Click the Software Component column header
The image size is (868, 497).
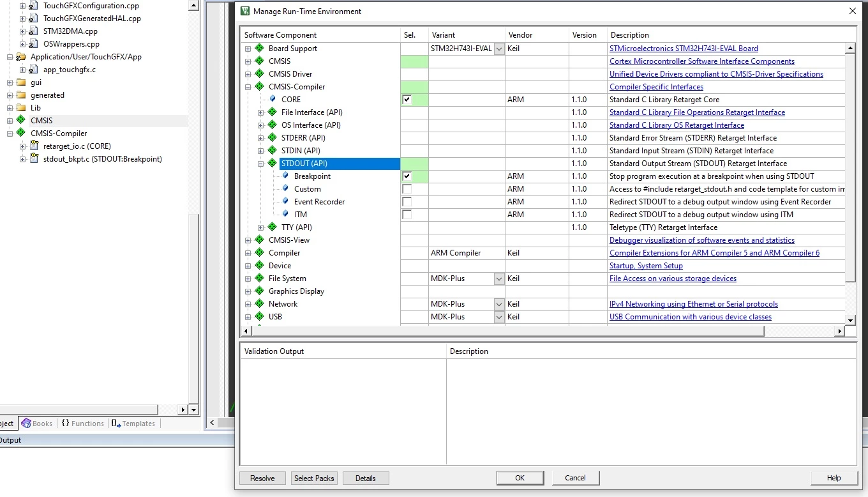(321, 35)
